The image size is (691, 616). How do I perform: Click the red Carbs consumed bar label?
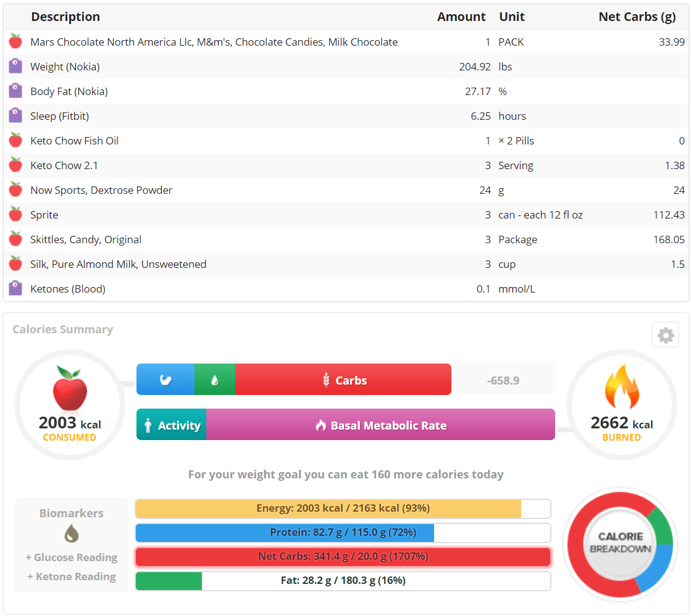click(351, 380)
